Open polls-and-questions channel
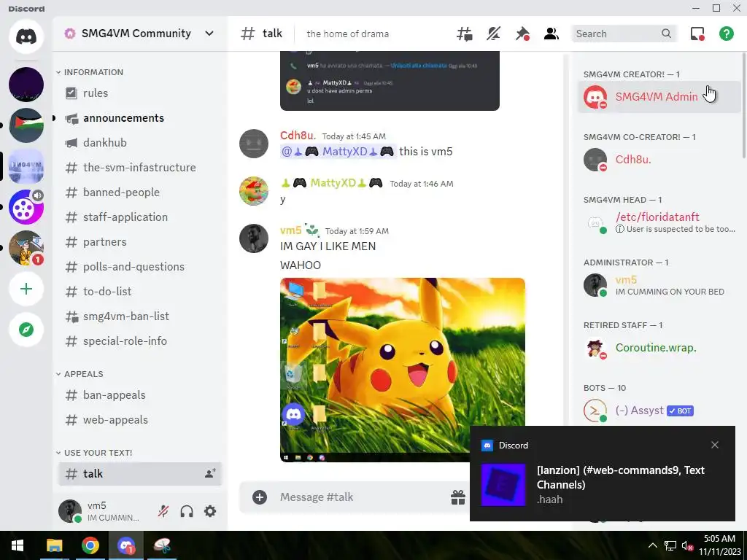The width and height of the screenshot is (747, 560). [139, 266]
